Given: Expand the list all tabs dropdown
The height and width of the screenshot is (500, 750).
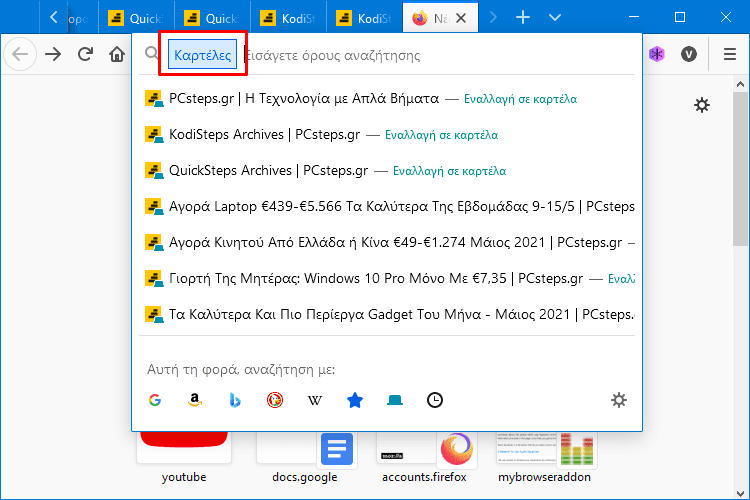Looking at the screenshot, I should click(x=554, y=18).
